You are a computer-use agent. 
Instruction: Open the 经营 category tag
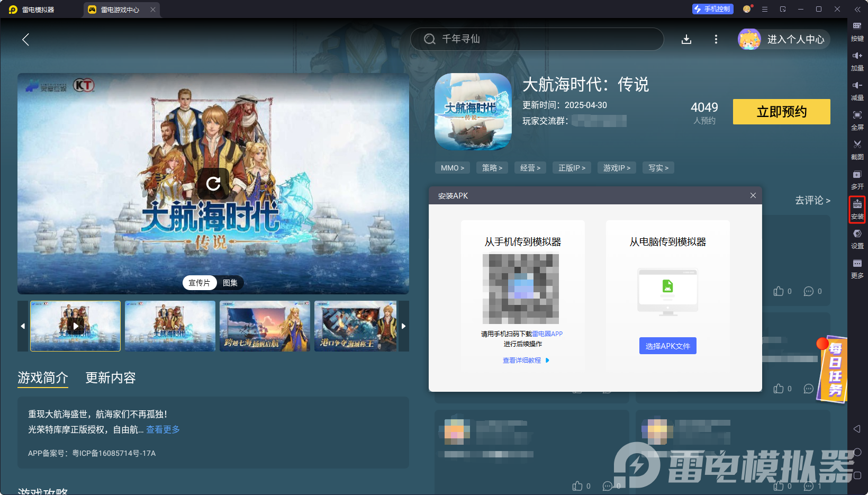tap(530, 168)
